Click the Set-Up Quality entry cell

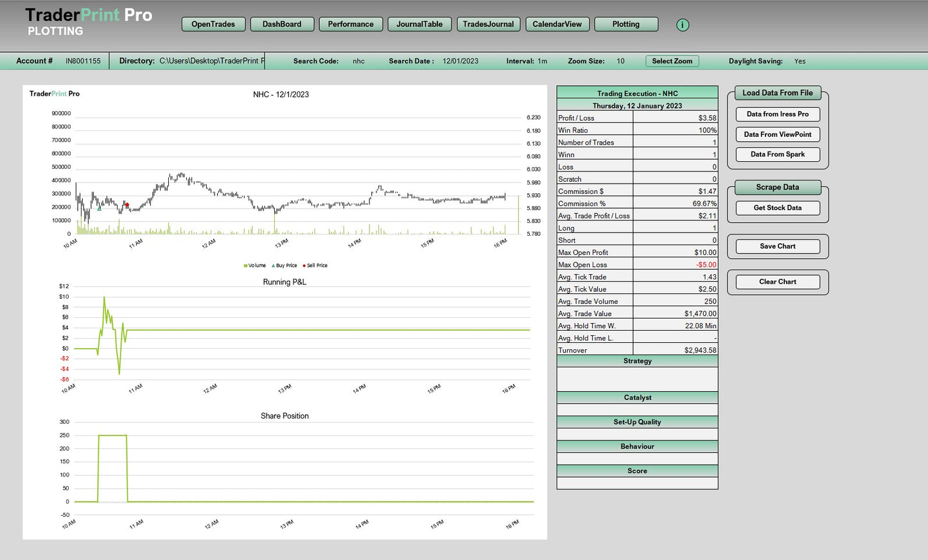[x=637, y=434]
